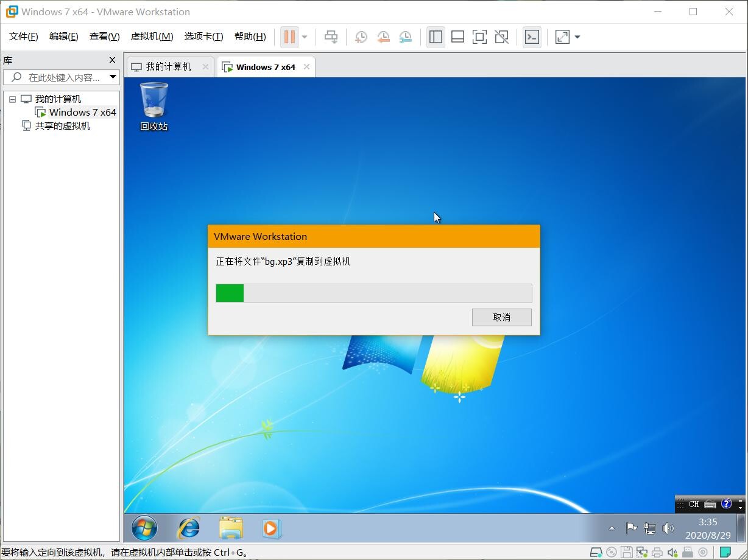
Task: Select 共享的虚拟机 in the library tree
Action: tap(62, 125)
